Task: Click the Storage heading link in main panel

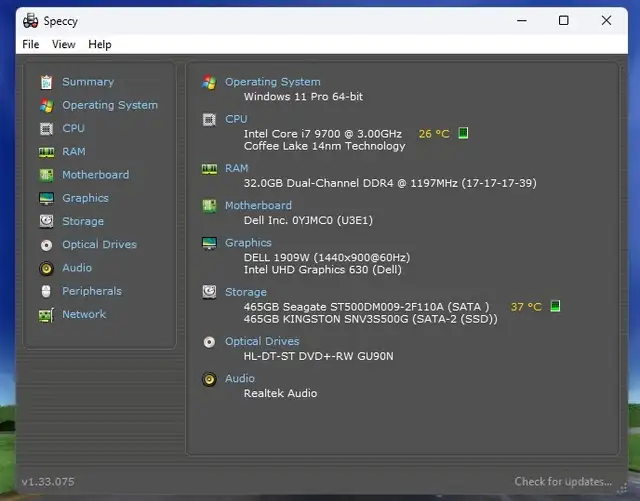Action: point(246,292)
